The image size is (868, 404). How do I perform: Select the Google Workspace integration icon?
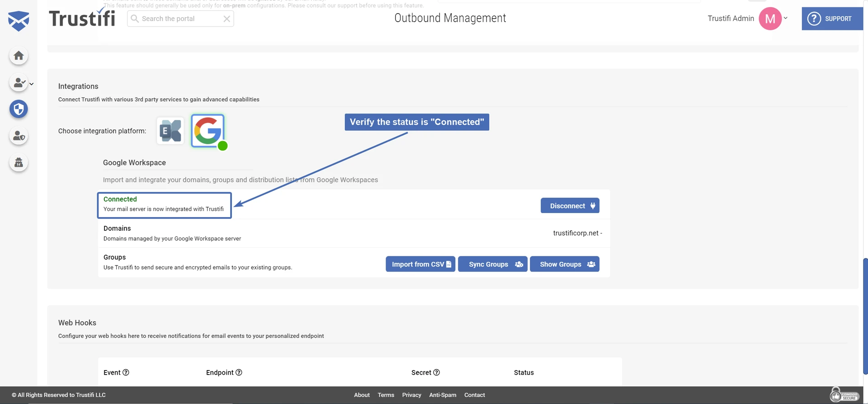point(208,131)
